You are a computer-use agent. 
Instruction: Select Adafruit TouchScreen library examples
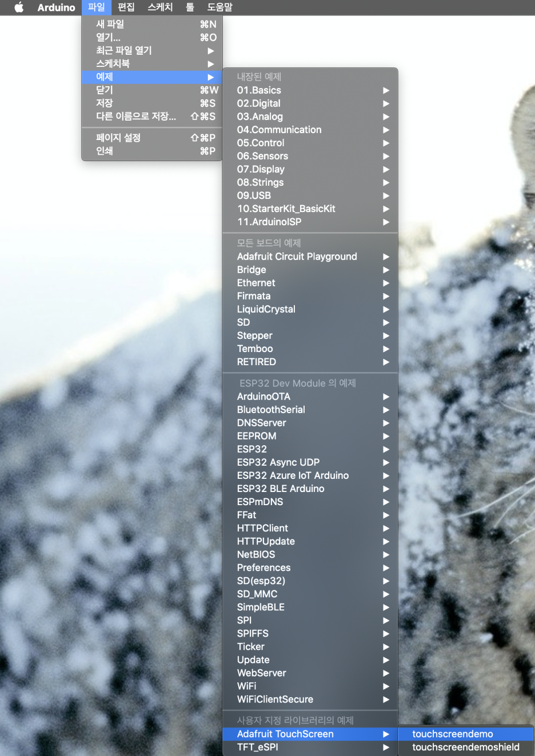[310, 734]
